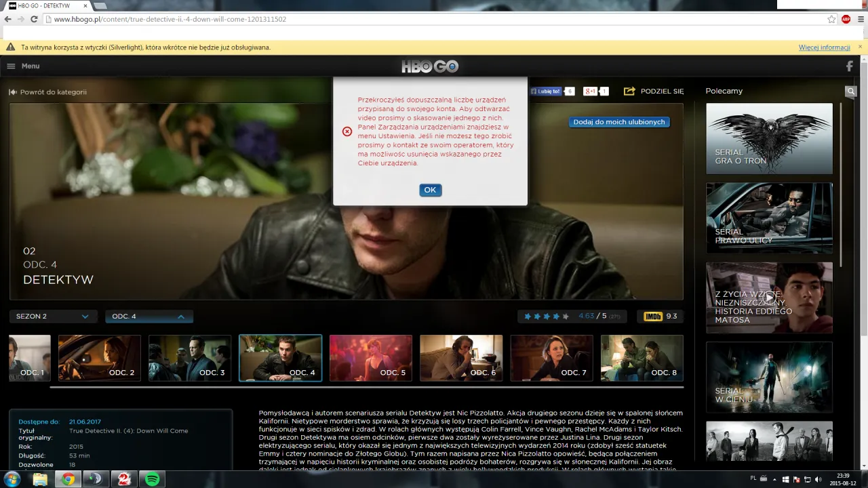This screenshot has height=488, width=868.
Task: Rate with the fifth star
Action: (x=566, y=317)
